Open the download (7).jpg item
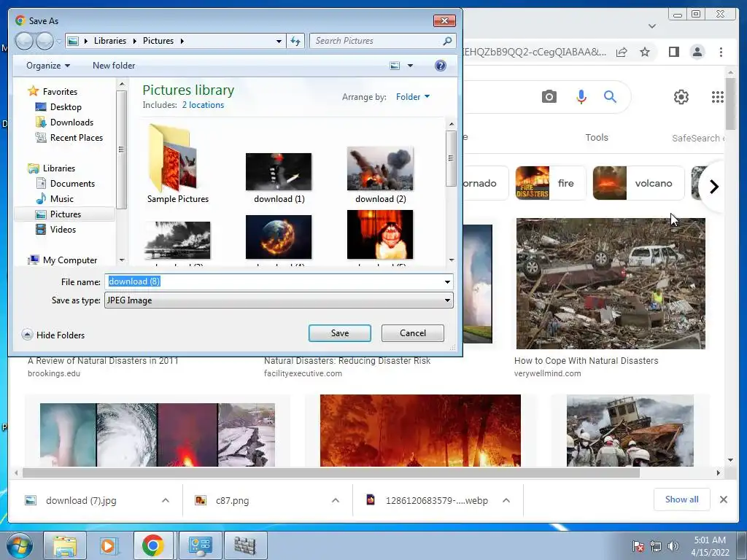 [x=81, y=500]
